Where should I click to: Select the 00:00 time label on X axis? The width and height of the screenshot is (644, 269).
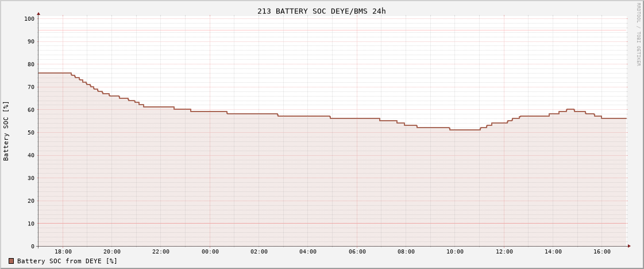[x=210, y=252]
